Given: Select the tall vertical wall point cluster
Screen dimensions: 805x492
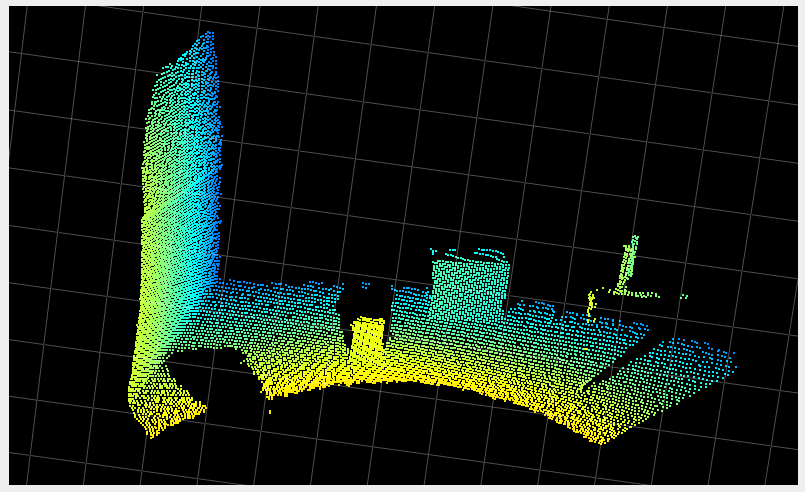Looking at the screenshot, I should click(177, 205).
